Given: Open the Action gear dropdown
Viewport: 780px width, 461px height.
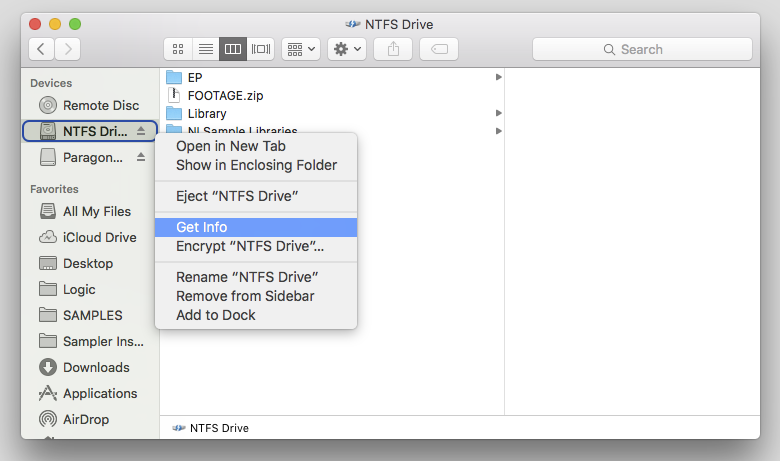Looking at the screenshot, I should [347, 48].
